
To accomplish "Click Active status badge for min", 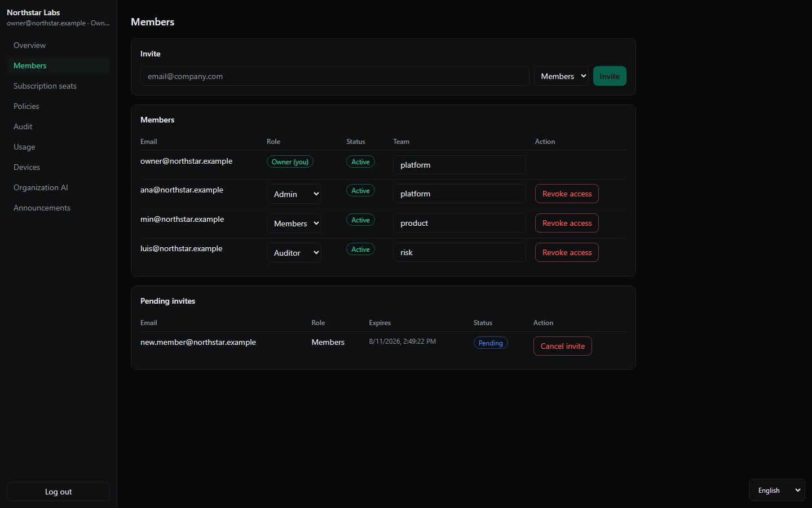I will point(360,220).
